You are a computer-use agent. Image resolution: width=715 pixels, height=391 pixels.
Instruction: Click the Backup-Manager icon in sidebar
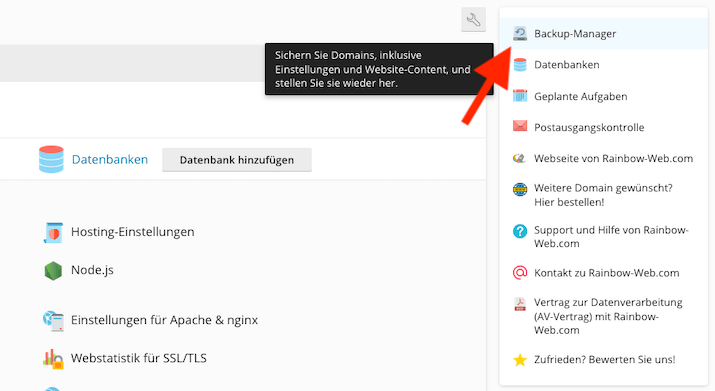(520, 33)
